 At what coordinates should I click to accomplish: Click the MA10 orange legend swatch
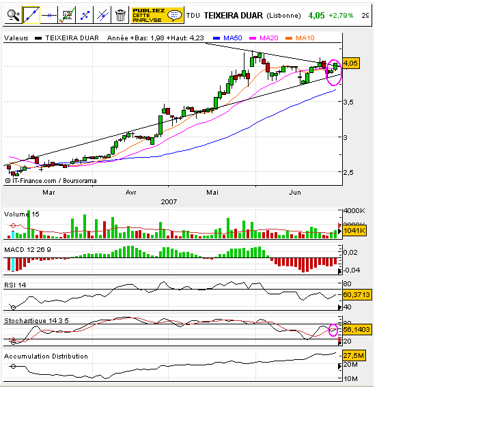[289, 38]
